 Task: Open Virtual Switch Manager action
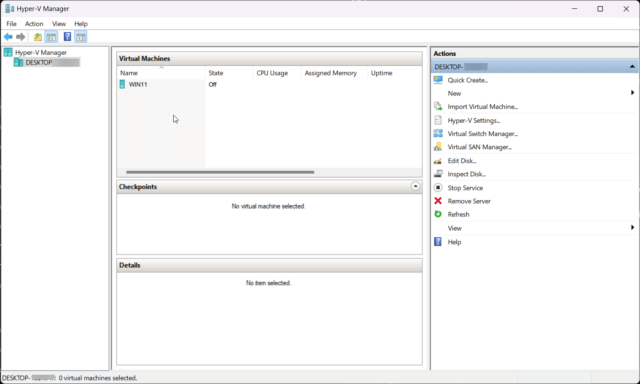(482, 134)
